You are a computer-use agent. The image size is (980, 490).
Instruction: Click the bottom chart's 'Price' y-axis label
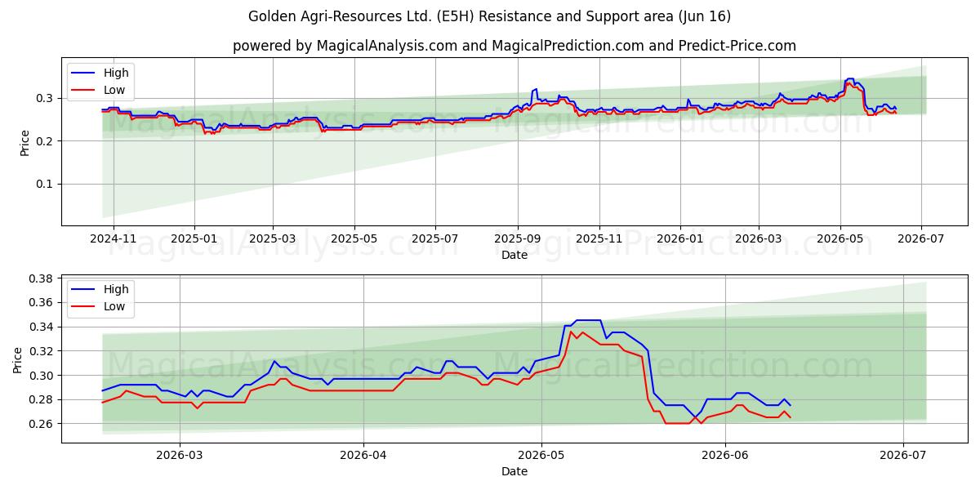18,359
